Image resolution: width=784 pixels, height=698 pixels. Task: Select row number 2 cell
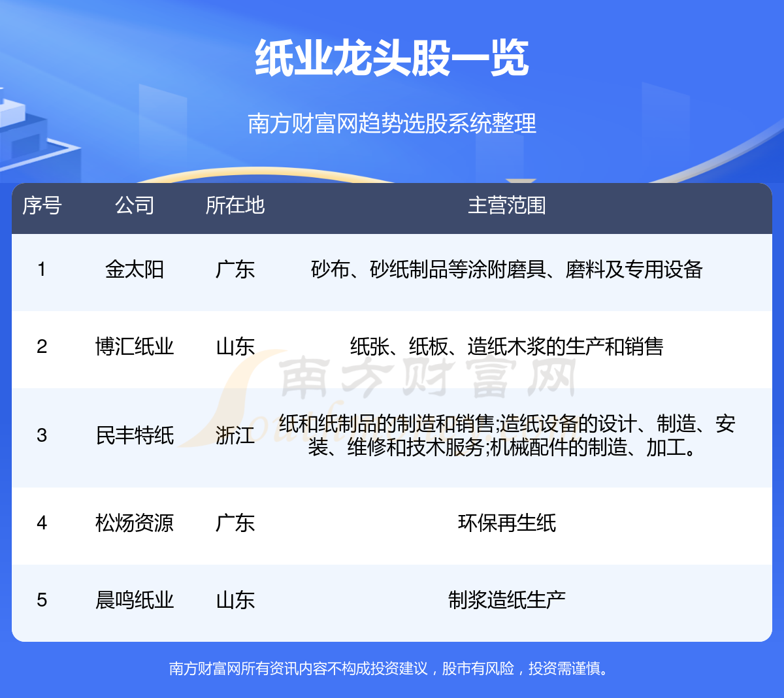pyautogui.click(x=42, y=346)
